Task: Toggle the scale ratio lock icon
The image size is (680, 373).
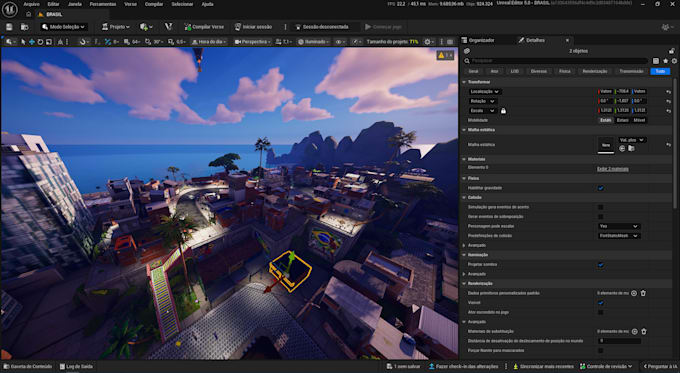Action: coord(503,111)
